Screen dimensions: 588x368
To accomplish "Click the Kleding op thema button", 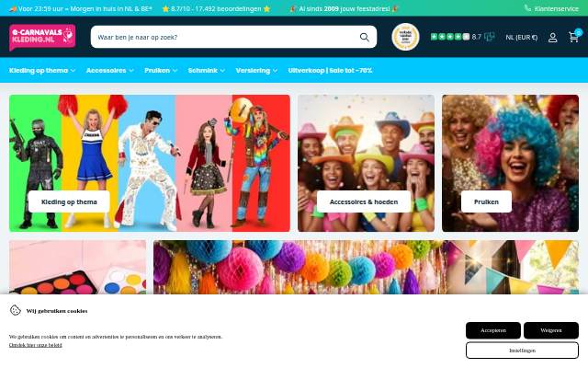I will (x=69, y=201).
